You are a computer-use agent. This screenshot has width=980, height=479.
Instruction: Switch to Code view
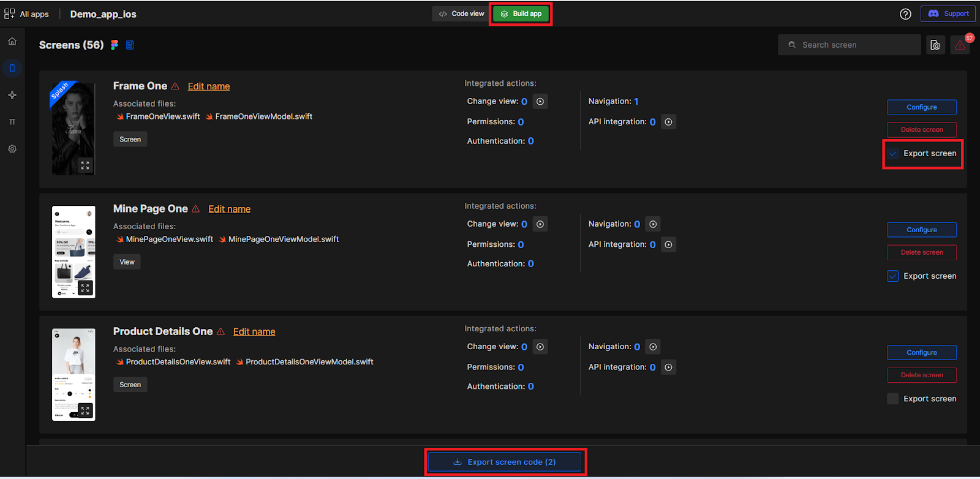pyautogui.click(x=462, y=13)
